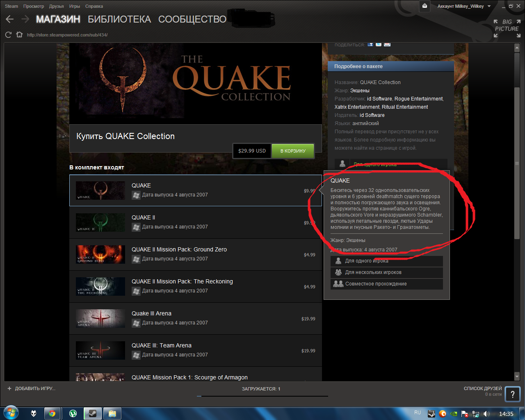Open the QUAKE game thumbnail
Viewport: 525px width, 420px height.
coord(100,191)
